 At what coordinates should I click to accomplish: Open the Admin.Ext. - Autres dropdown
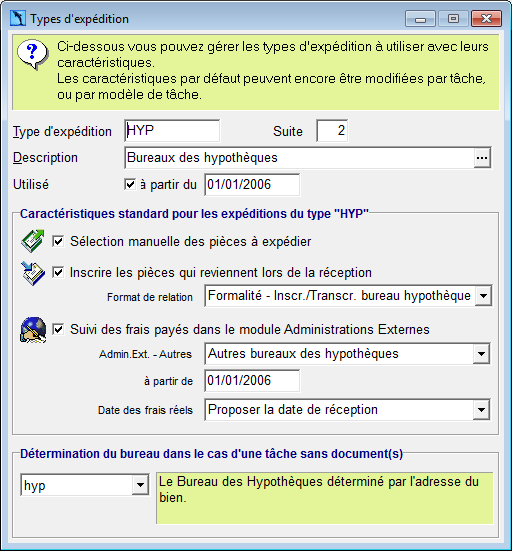[481, 354]
